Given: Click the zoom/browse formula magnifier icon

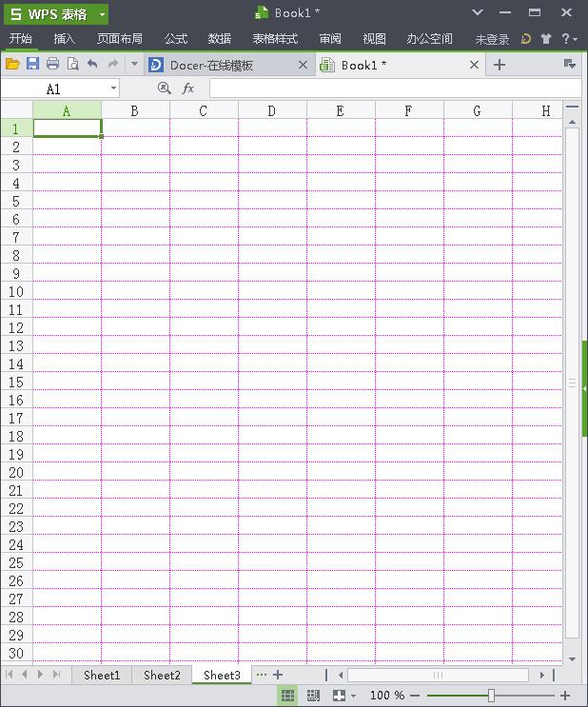Looking at the screenshot, I should click(165, 88).
